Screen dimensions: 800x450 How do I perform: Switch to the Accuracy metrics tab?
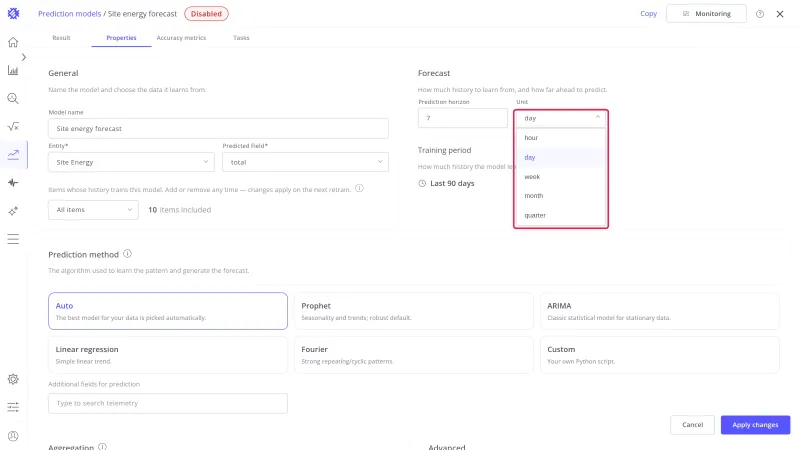coord(181,38)
